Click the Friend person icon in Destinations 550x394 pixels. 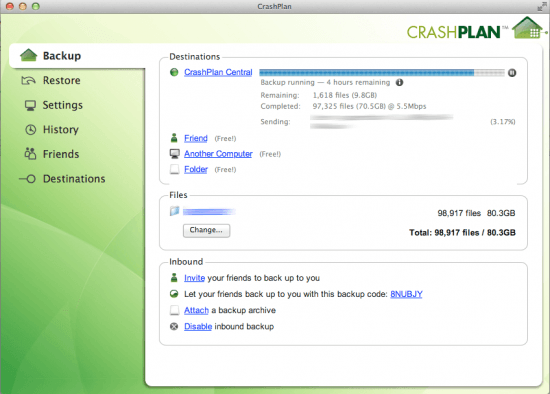click(174, 138)
